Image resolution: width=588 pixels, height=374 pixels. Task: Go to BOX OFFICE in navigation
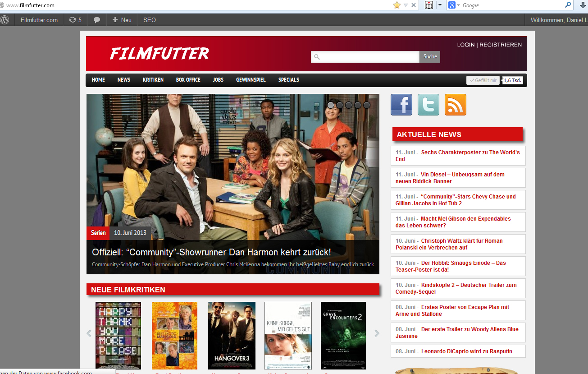[188, 80]
